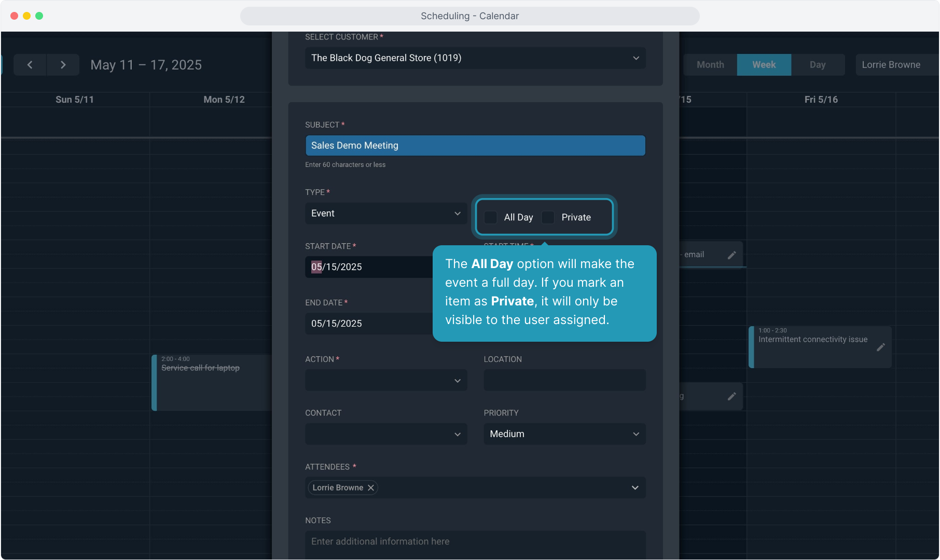940x560 pixels.
Task: Edit Intermittent connectivity issue event
Action: [x=880, y=347]
